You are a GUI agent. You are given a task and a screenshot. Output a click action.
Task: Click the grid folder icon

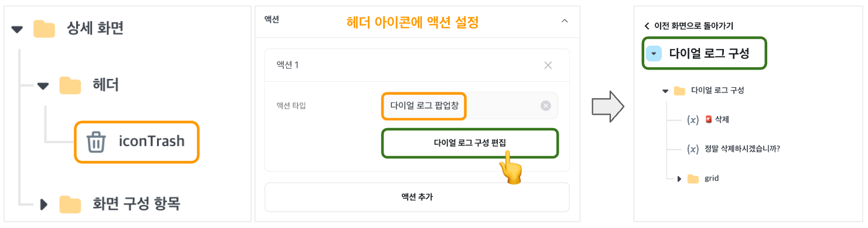693,179
